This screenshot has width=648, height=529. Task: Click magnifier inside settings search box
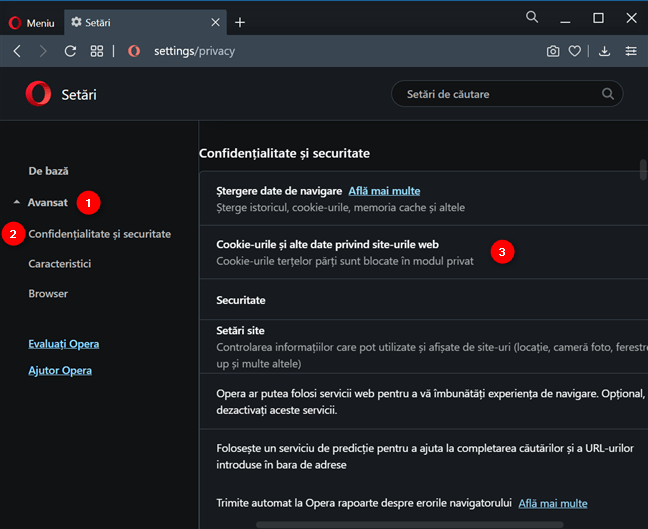(x=608, y=94)
